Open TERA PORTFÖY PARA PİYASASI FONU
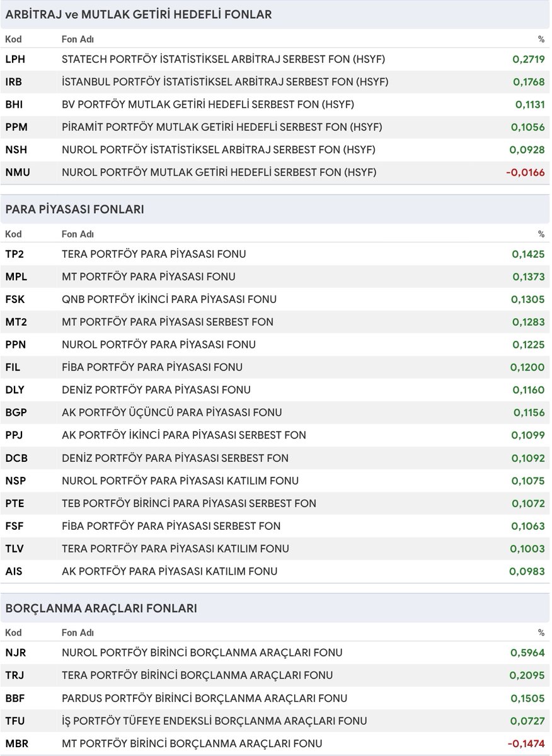 pos(154,254)
